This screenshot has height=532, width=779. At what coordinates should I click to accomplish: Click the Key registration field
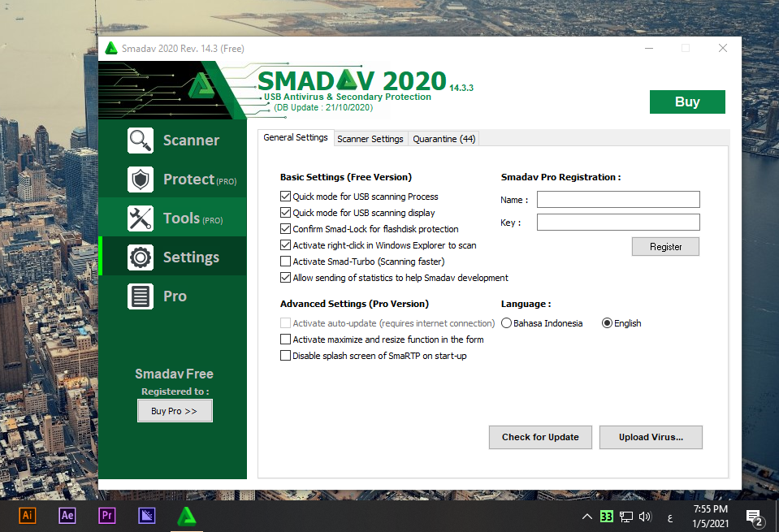click(x=618, y=222)
